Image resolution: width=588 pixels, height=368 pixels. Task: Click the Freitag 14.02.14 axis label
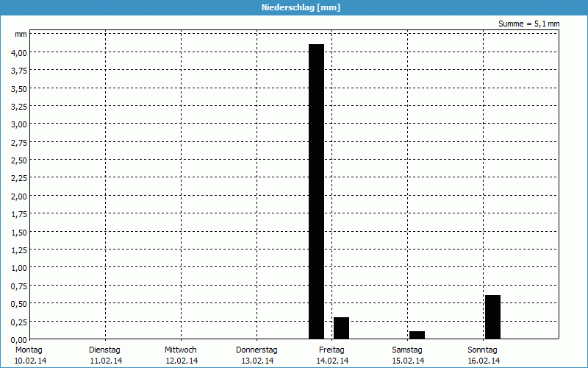coord(332,355)
